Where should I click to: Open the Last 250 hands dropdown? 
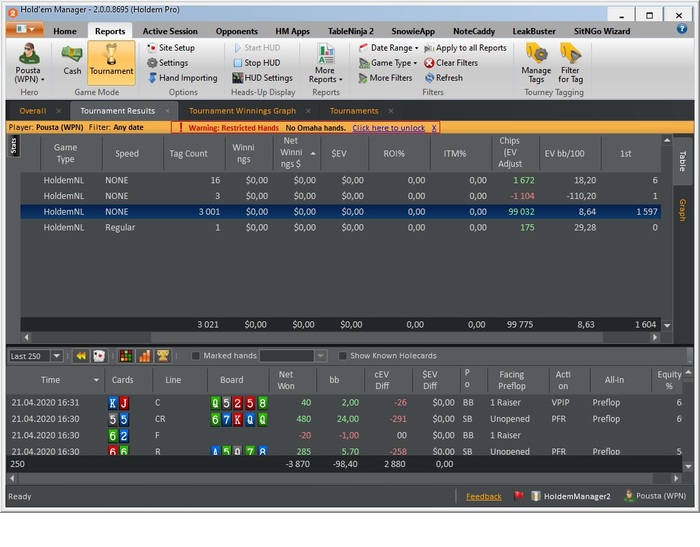click(x=56, y=356)
